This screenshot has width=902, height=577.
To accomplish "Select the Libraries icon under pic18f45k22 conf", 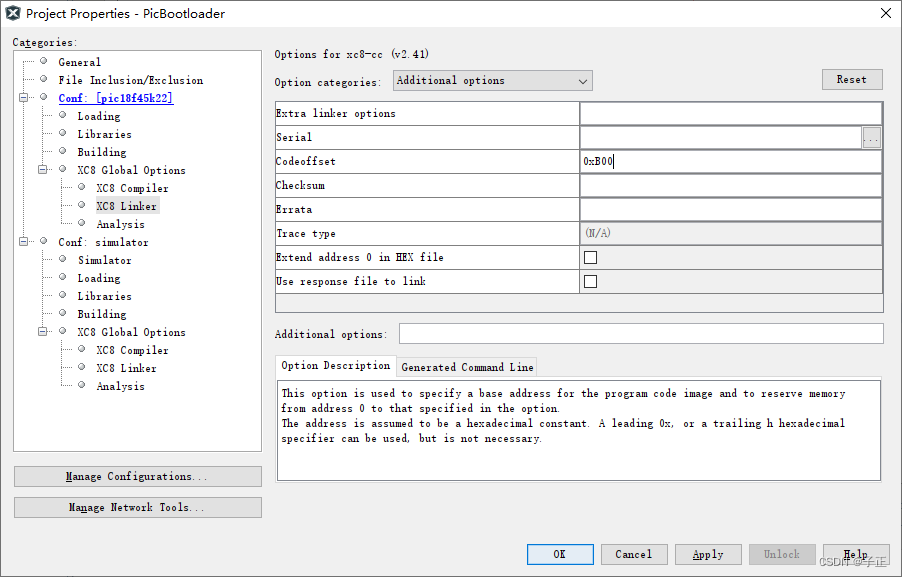I will [x=62, y=134].
